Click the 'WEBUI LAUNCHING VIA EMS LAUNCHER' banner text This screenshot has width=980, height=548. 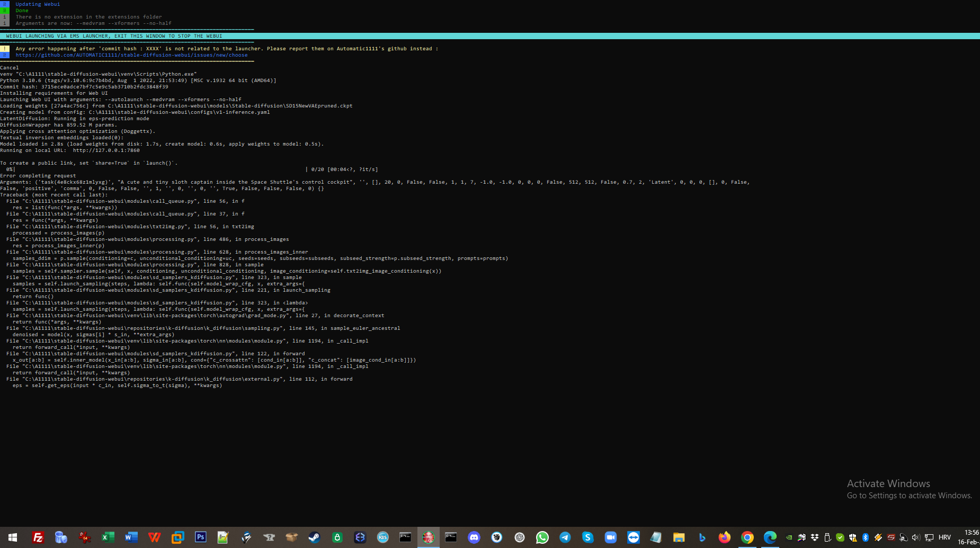pos(114,36)
